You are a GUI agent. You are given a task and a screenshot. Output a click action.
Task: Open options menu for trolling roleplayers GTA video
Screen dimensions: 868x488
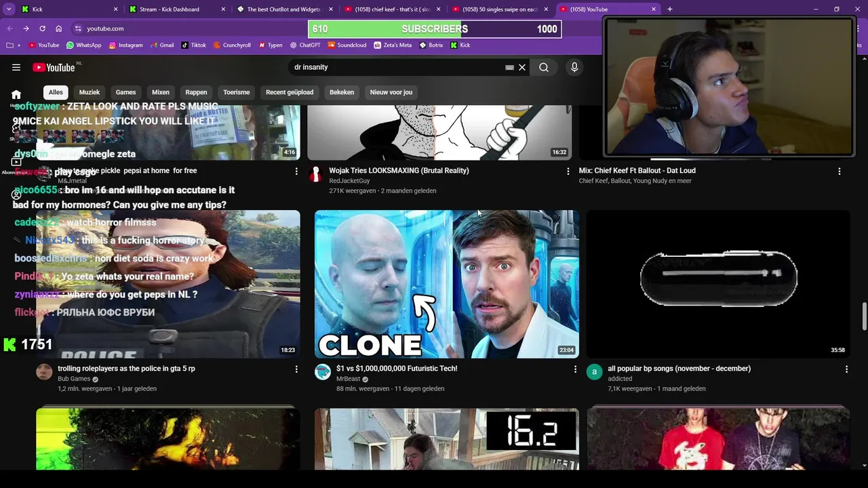296,369
